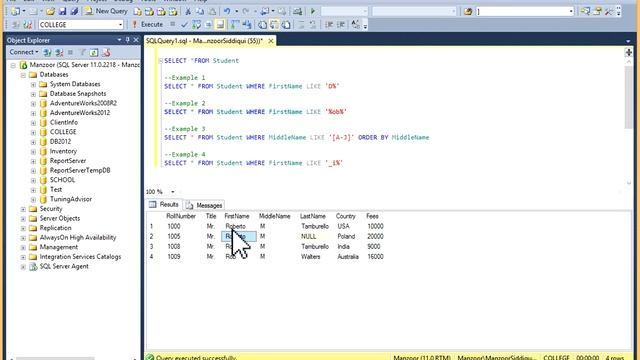
Task: Click the Cut scissors icon
Action: click(188, 11)
